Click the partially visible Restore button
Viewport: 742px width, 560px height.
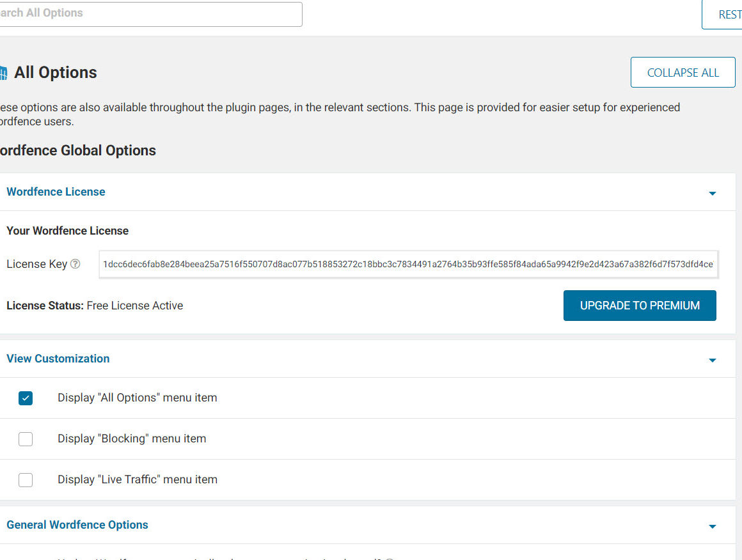point(723,15)
